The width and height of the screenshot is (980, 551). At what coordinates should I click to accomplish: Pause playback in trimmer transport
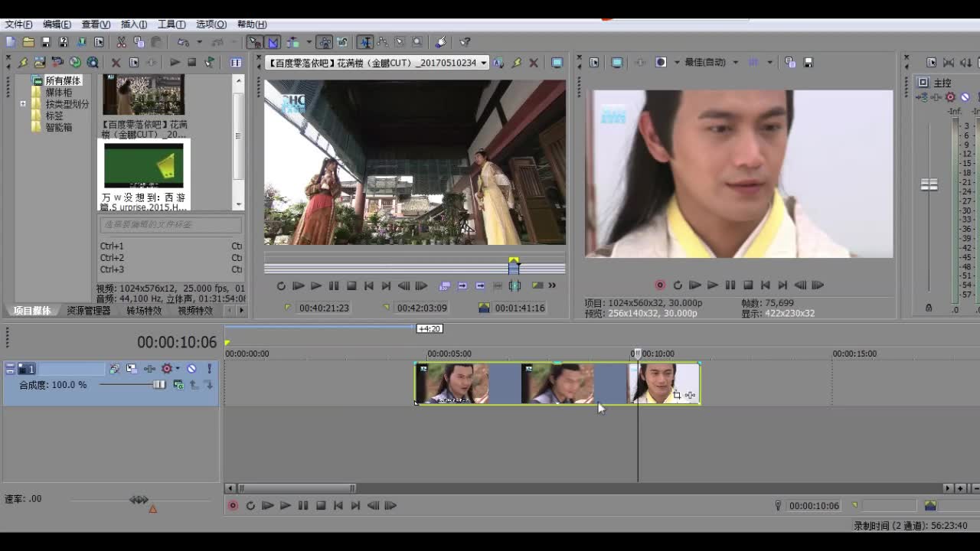click(334, 285)
